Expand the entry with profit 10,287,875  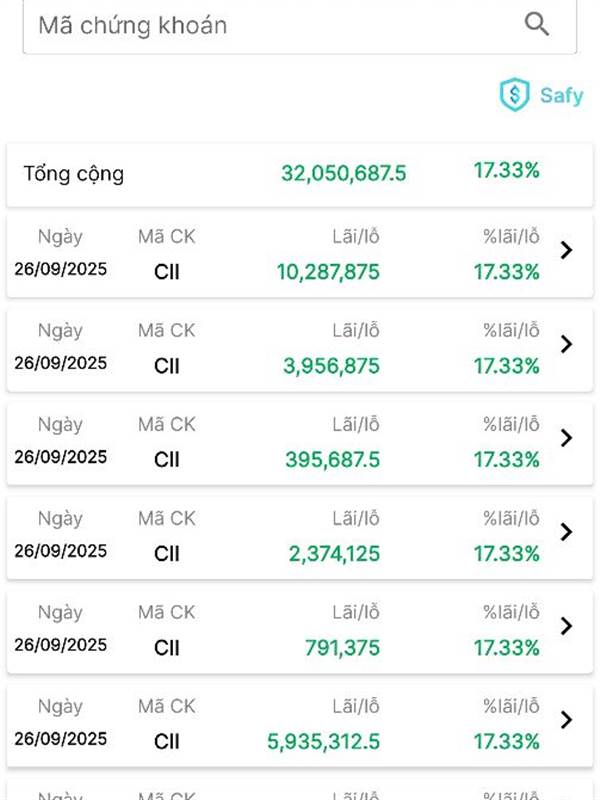tap(567, 251)
